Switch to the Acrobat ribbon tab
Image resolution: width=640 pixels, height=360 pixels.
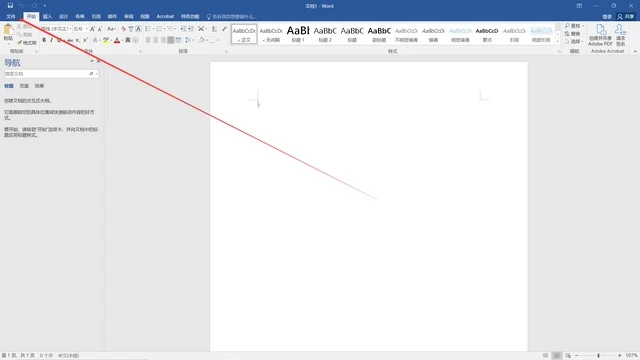click(x=165, y=17)
